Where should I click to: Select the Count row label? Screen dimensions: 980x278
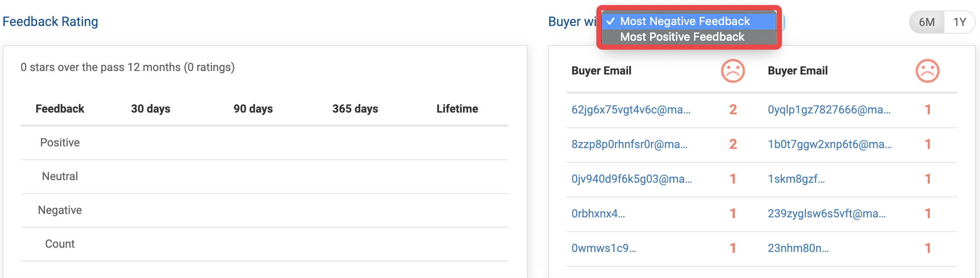coord(60,244)
